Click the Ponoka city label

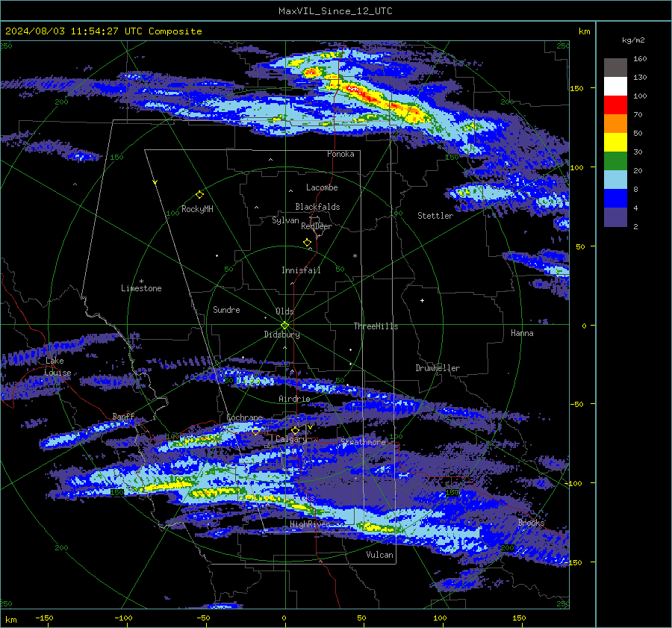coord(340,154)
